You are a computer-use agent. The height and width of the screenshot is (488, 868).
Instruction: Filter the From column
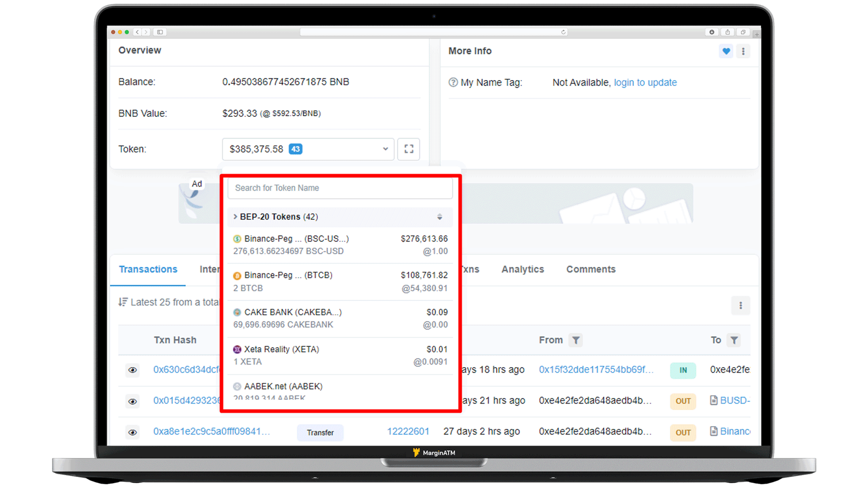click(576, 340)
